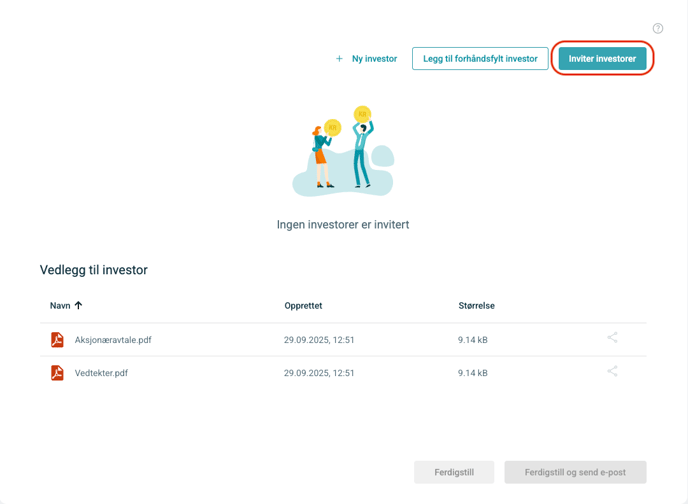Viewport: 688px width, 504px height.
Task: Click the PDF icon for Aksjonæravtale.pdf
Action: (57, 340)
